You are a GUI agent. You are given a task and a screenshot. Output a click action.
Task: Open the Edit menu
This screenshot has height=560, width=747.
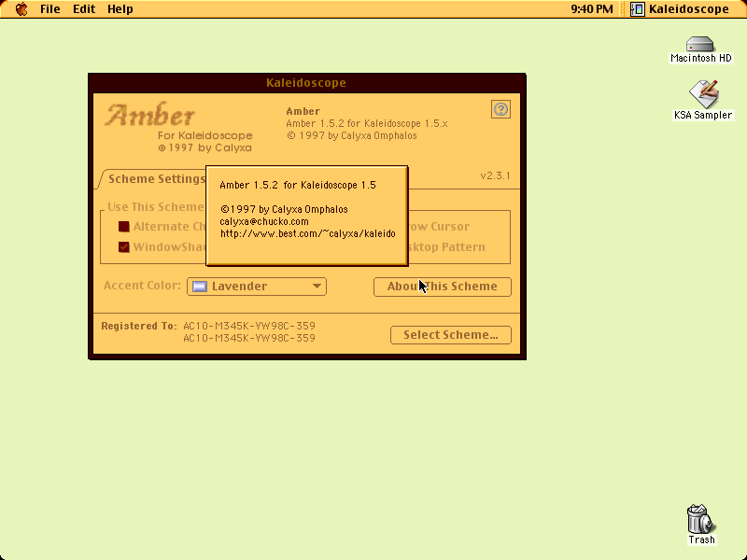pyautogui.click(x=84, y=9)
